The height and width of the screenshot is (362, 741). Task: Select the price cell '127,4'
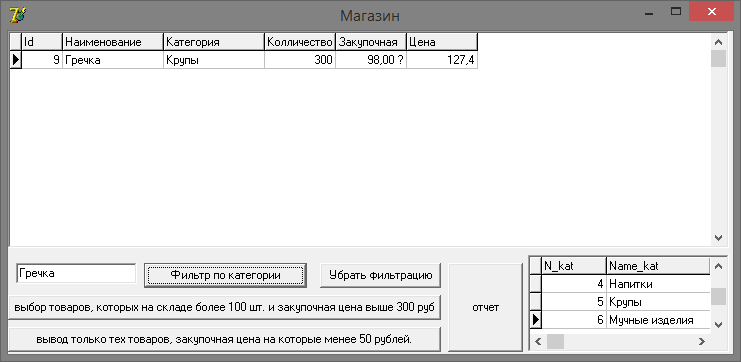pos(442,60)
